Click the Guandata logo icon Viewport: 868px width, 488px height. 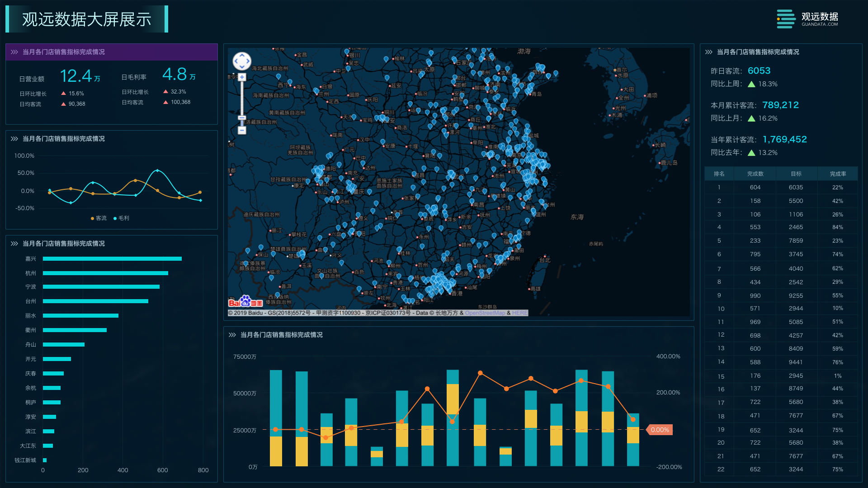pyautogui.click(x=786, y=19)
